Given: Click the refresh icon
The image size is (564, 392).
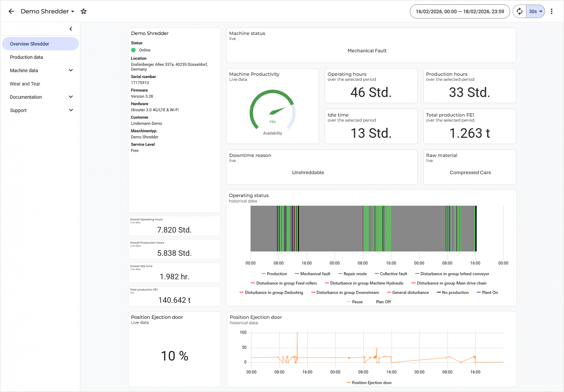Looking at the screenshot, I should click(519, 11).
